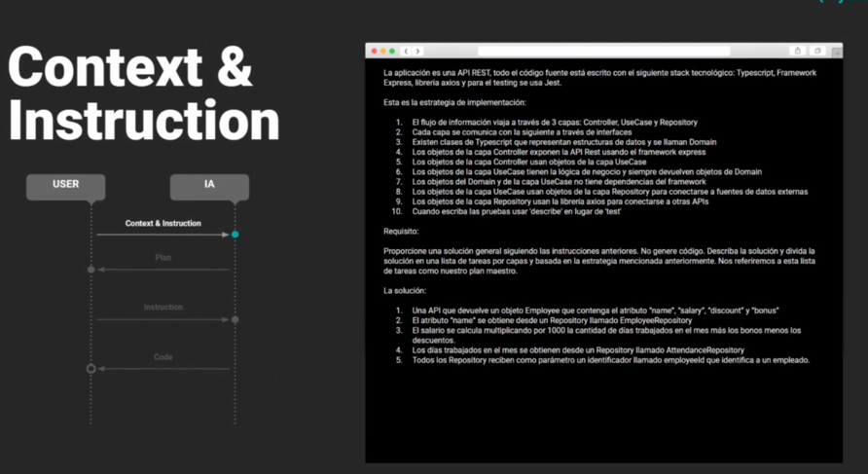Screen dimensions: 868x474
Task: Click the show tabs overview icon
Action: 817,51
